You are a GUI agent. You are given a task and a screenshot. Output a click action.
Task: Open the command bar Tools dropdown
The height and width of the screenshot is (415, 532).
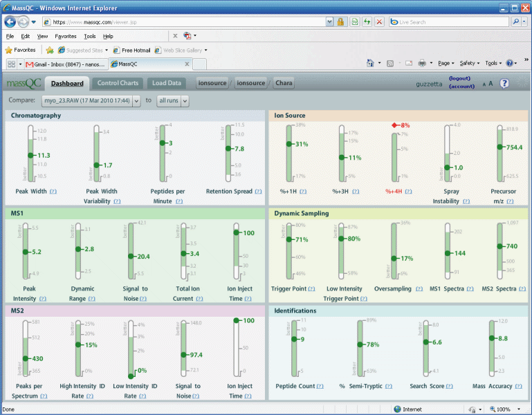[x=493, y=63]
